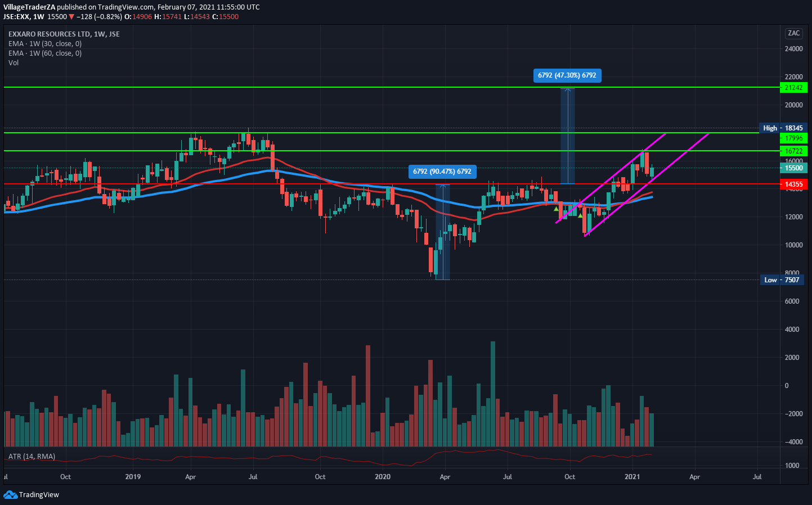The image size is (812, 505).
Task: Open the ZAC currency selector
Action: point(793,33)
